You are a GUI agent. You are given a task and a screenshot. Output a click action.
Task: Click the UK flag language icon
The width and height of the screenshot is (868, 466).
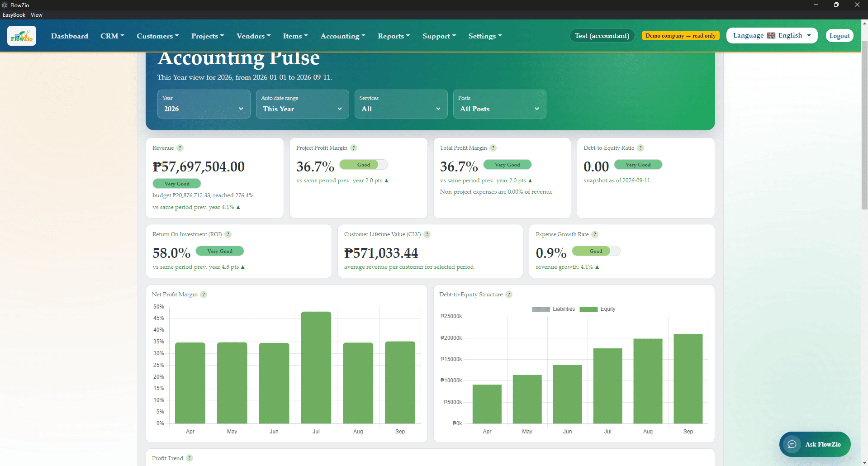(771, 36)
